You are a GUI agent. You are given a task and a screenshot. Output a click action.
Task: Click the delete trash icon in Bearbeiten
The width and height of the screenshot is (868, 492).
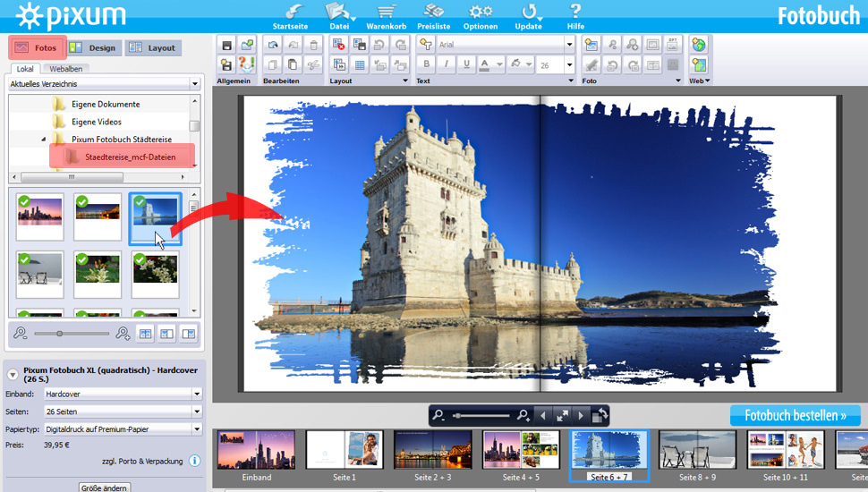[312, 45]
